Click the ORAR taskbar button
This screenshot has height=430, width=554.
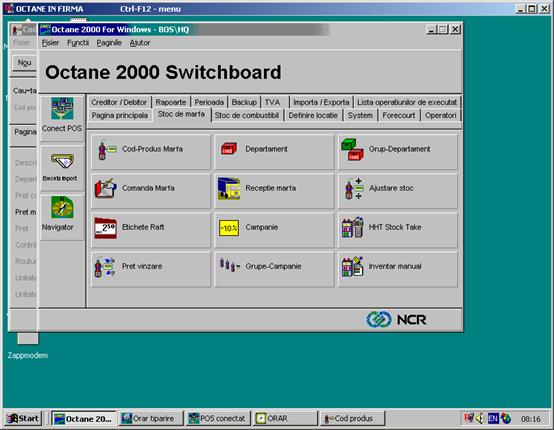[x=285, y=419]
